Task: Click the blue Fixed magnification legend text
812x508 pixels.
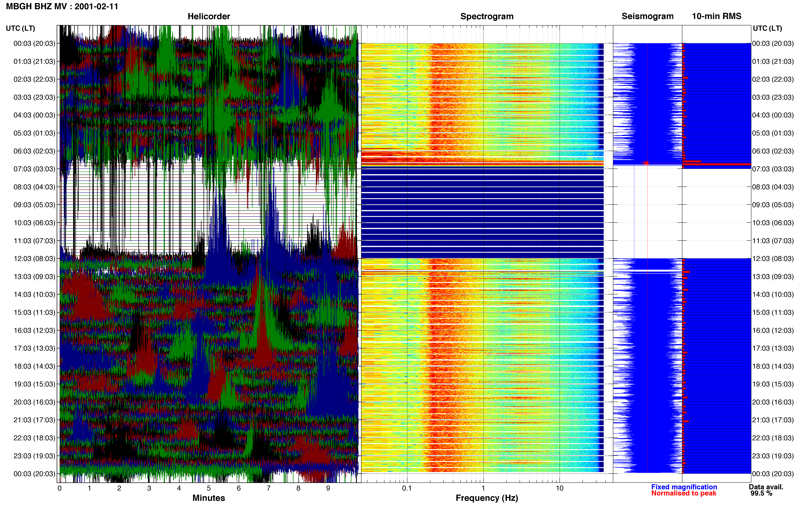Action: click(x=684, y=487)
